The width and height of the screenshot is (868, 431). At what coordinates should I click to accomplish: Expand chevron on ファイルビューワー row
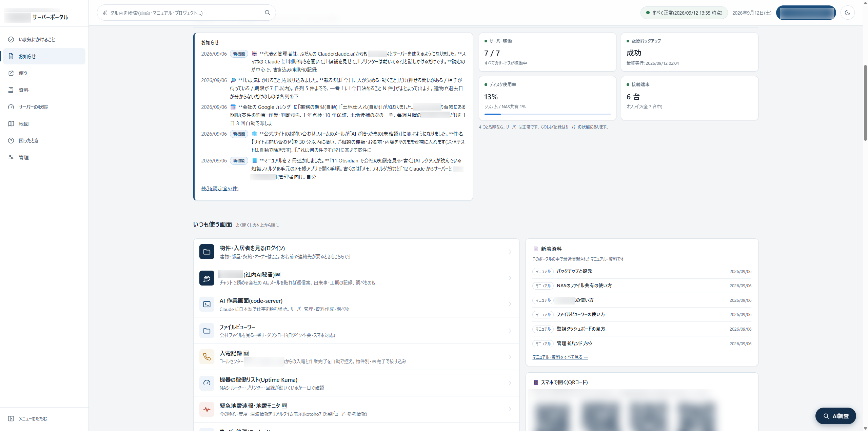[x=510, y=331]
